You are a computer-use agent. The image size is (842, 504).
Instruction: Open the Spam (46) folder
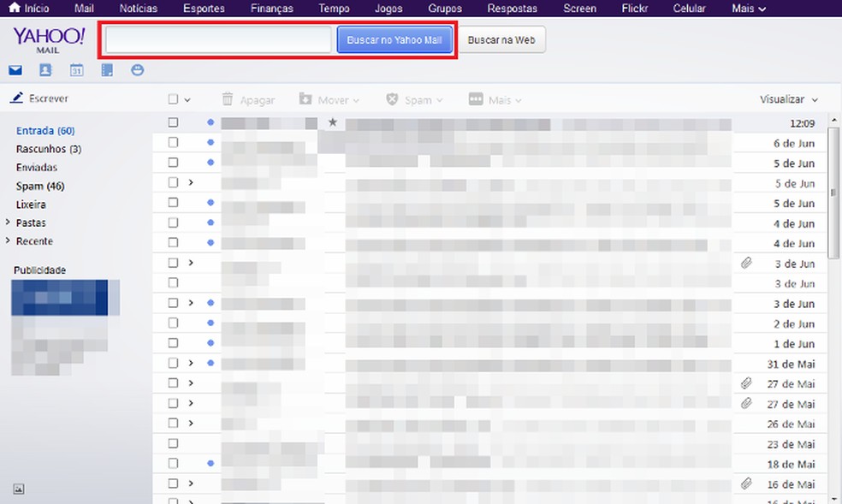40,186
